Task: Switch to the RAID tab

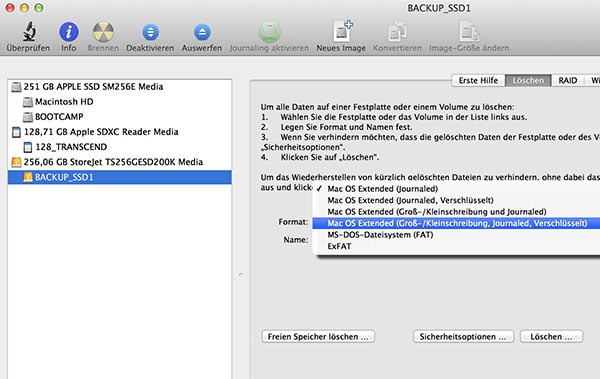Action: (x=567, y=81)
